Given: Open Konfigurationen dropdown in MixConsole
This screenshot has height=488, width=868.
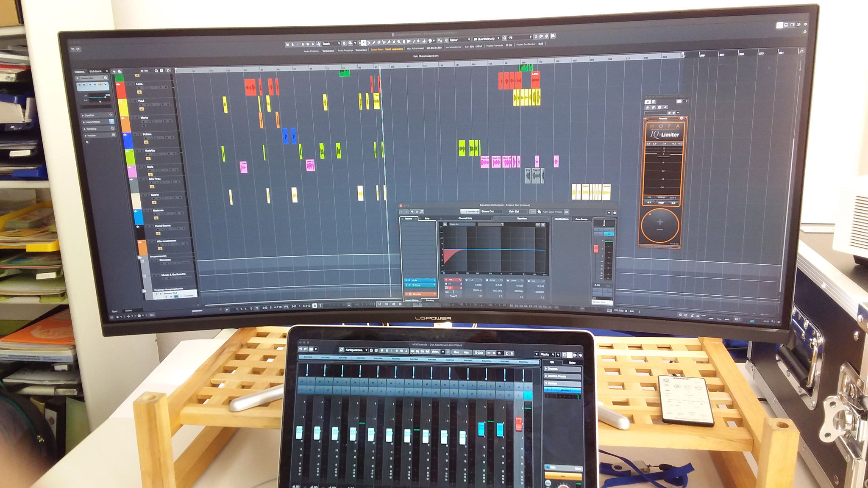Looking at the screenshot, I should pyautogui.click(x=356, y=350).
